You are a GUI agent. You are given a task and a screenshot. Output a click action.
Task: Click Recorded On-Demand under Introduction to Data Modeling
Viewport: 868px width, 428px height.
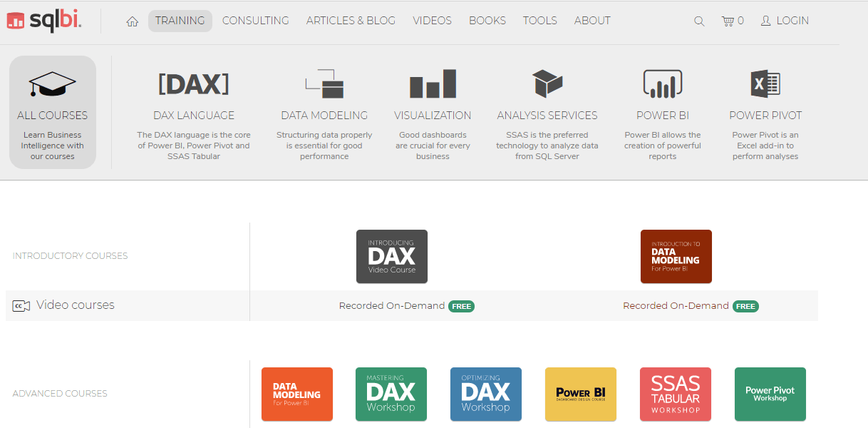point(676,306)
